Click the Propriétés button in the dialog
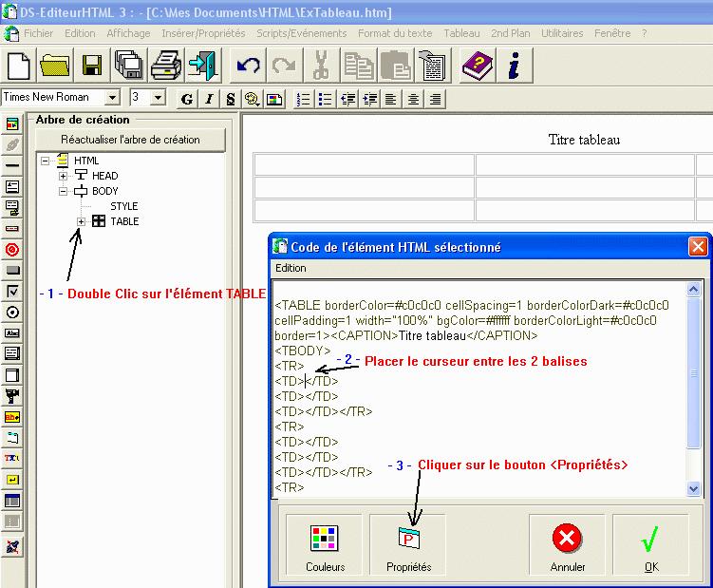713x588 pixels. pyautogui.click(x=408, y=546)
